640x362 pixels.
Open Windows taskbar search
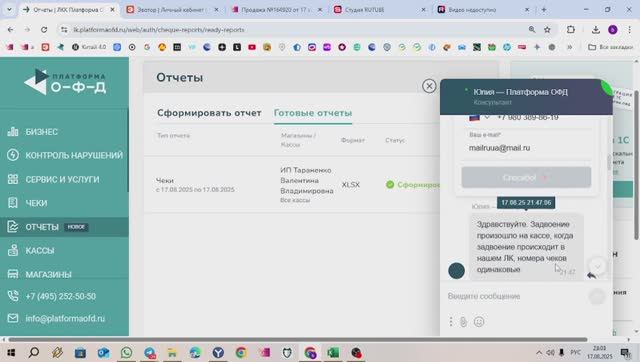click(34, 353)
